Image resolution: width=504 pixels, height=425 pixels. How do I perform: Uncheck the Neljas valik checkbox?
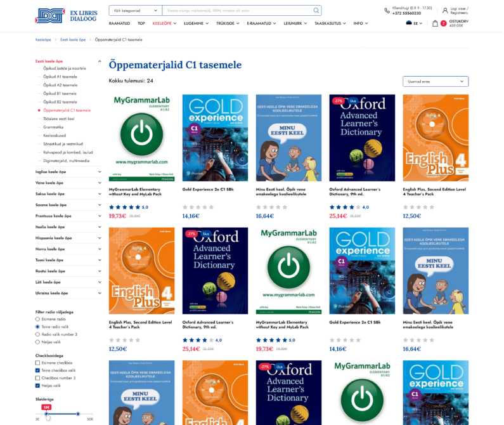pos(37,386)
